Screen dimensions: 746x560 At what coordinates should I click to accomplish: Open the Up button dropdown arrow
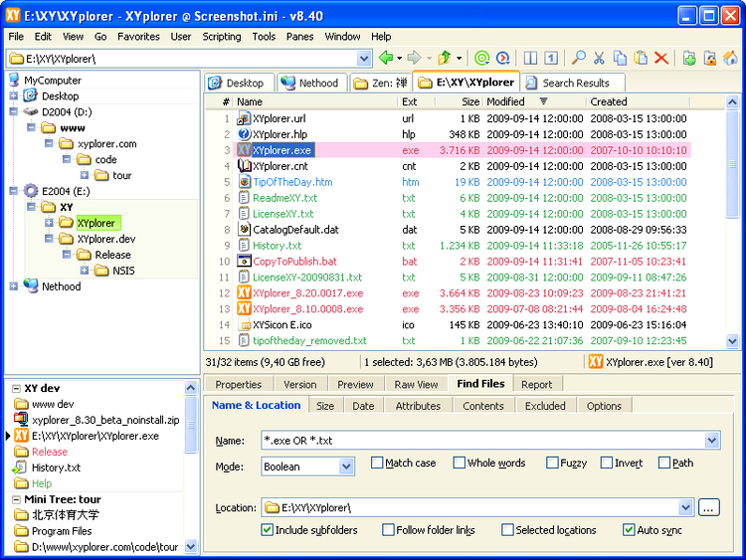459,58
